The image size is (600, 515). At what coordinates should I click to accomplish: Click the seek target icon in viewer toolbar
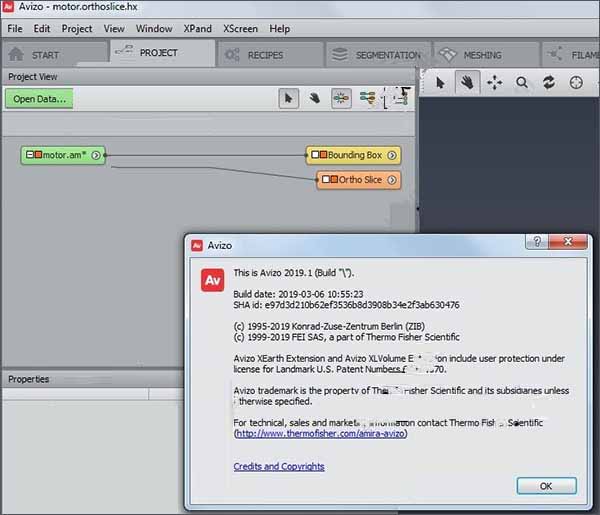(576, 83)
